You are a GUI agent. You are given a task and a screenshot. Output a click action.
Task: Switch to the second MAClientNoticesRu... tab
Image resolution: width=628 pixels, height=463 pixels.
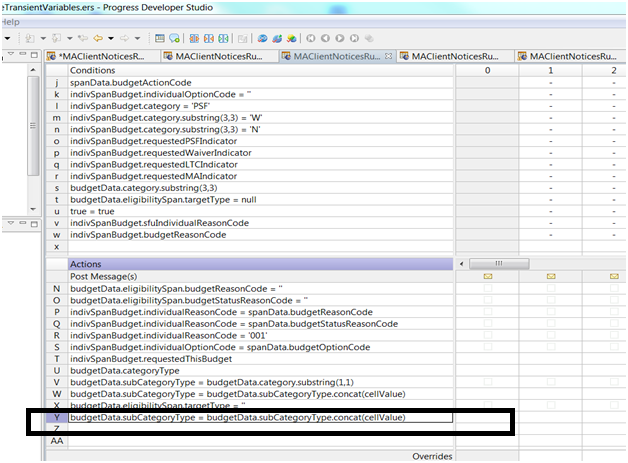(x=219, y=56)
